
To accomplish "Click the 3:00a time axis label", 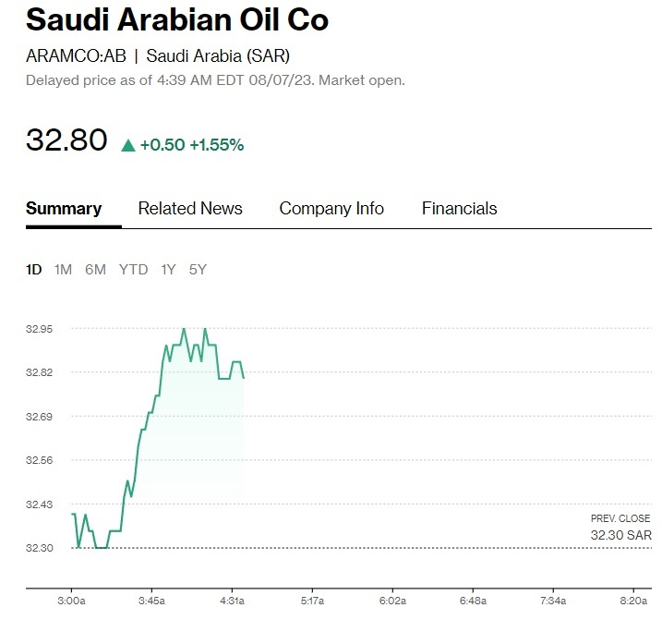I will click(72, 601).
